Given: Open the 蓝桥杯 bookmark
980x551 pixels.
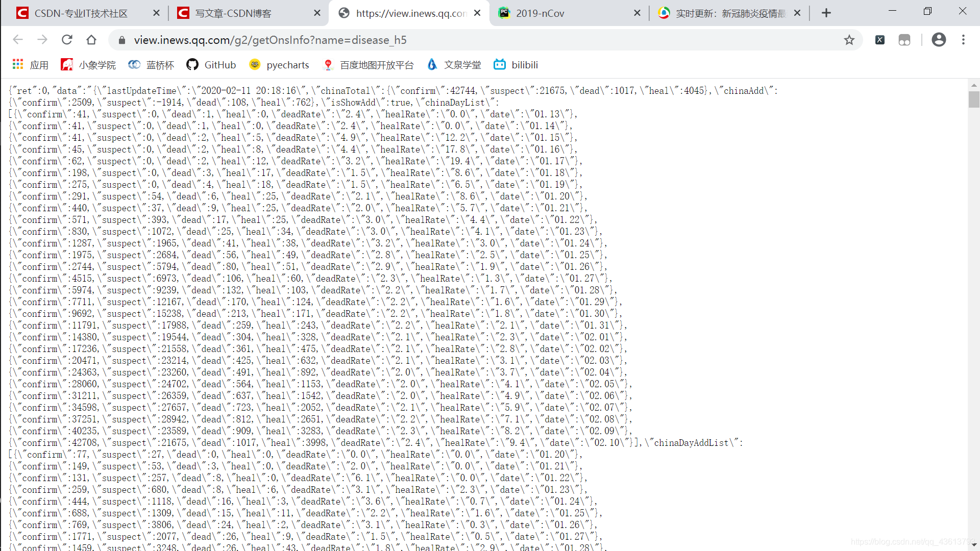Looking at the screenshot, I should [151, 65].
